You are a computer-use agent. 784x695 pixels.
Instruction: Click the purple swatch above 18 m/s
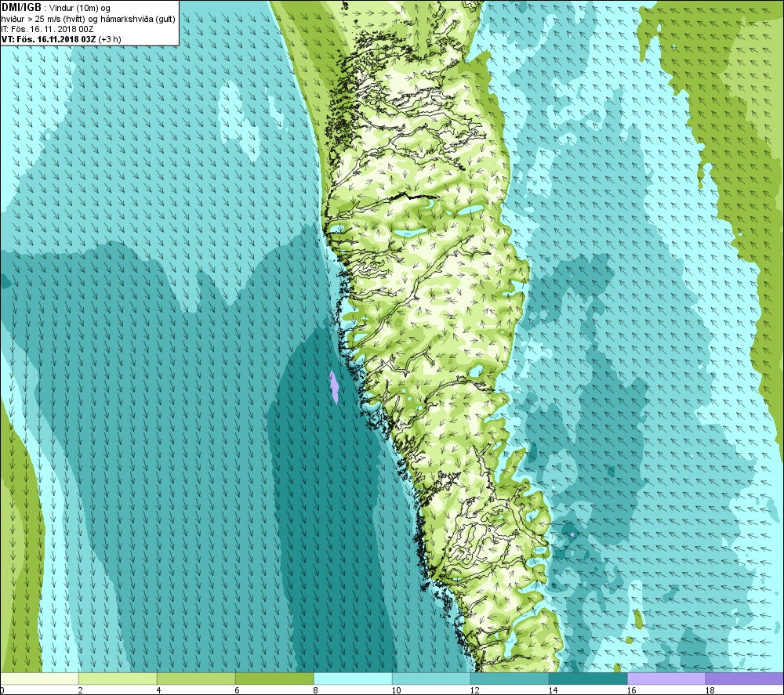pos(745,679)
